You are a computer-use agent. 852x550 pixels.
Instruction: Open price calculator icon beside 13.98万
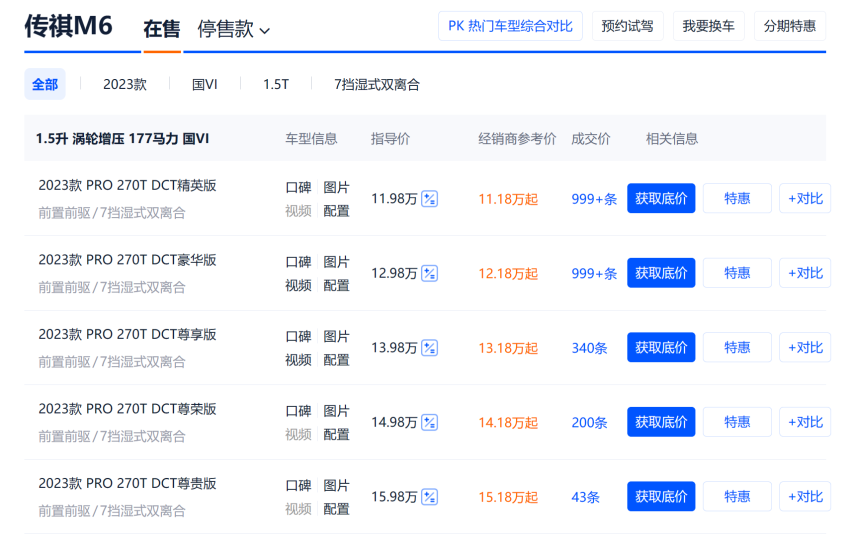click(429, 348)
